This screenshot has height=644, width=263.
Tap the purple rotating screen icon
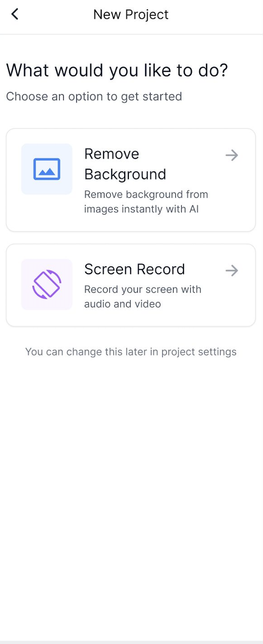[x=47, y=284]
